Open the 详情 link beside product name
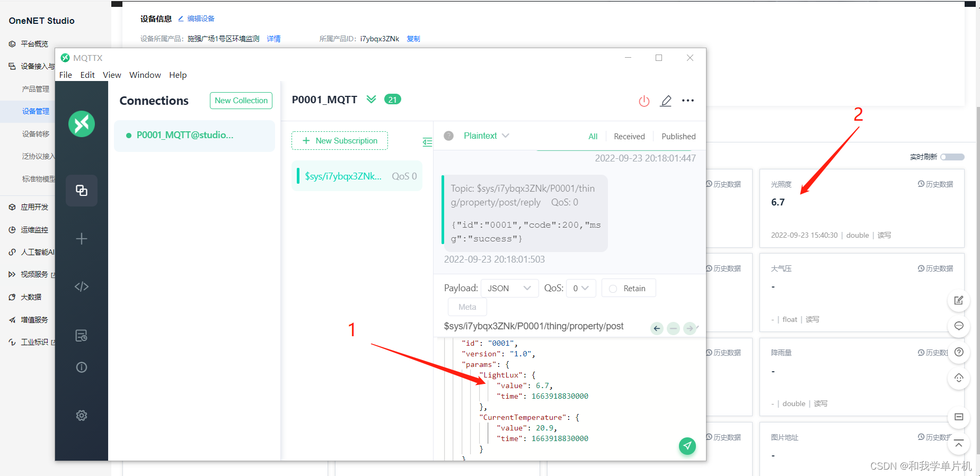Viewport: 980px width, 476px height. point(274,39)
